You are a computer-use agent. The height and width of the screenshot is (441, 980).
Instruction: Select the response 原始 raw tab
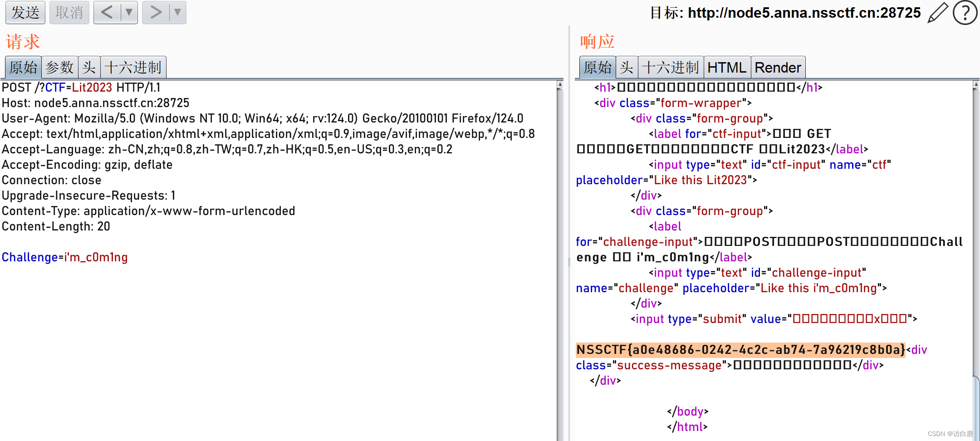[597, 67]
